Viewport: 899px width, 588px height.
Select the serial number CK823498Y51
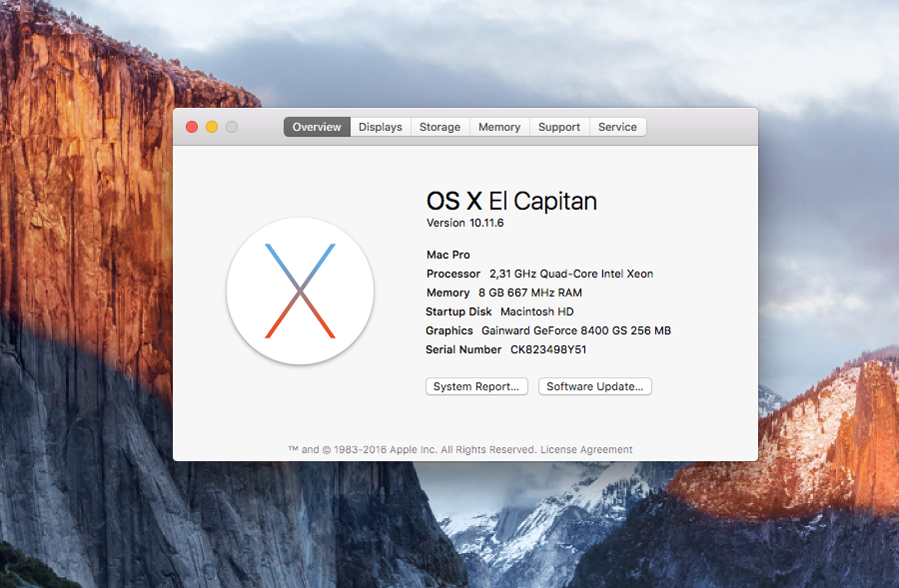(x=548, y=349)
